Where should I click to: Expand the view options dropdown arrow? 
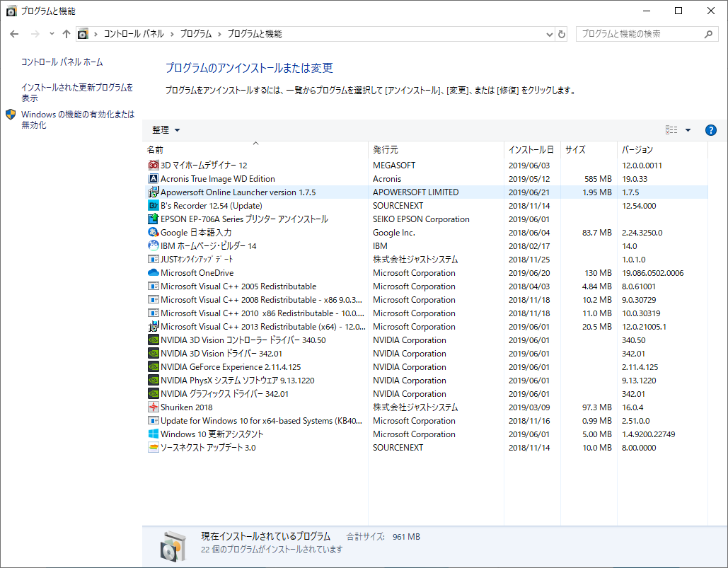(688, 130)
